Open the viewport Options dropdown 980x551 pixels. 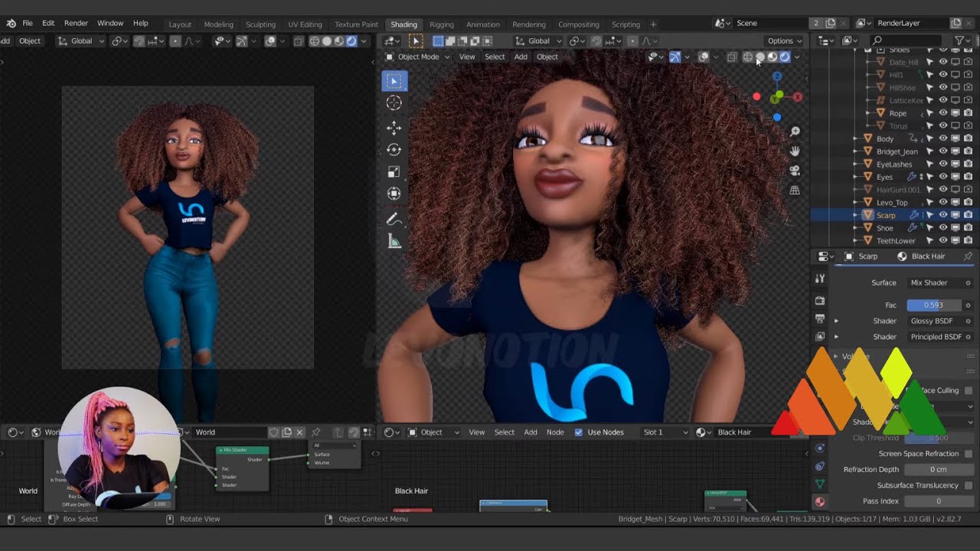click(x=785, y=41)
